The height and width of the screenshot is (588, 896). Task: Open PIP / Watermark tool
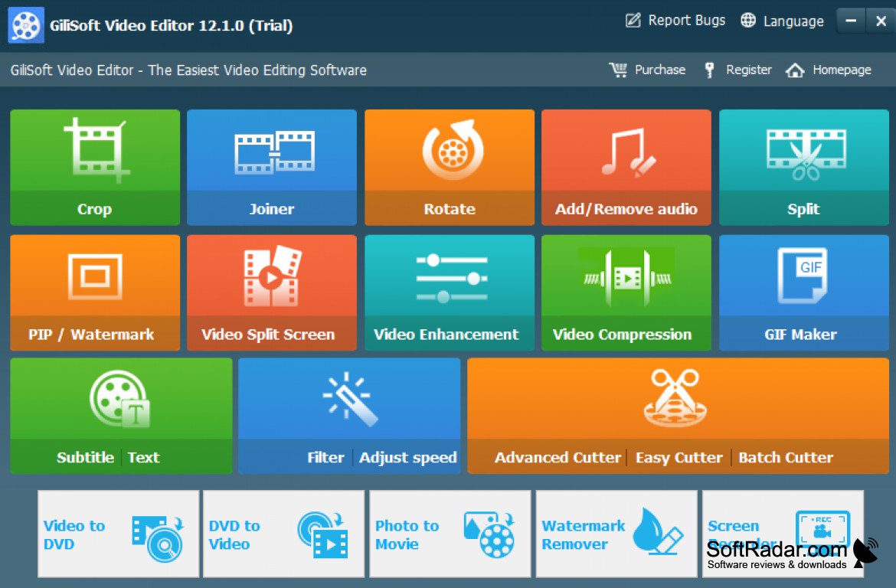95,292
